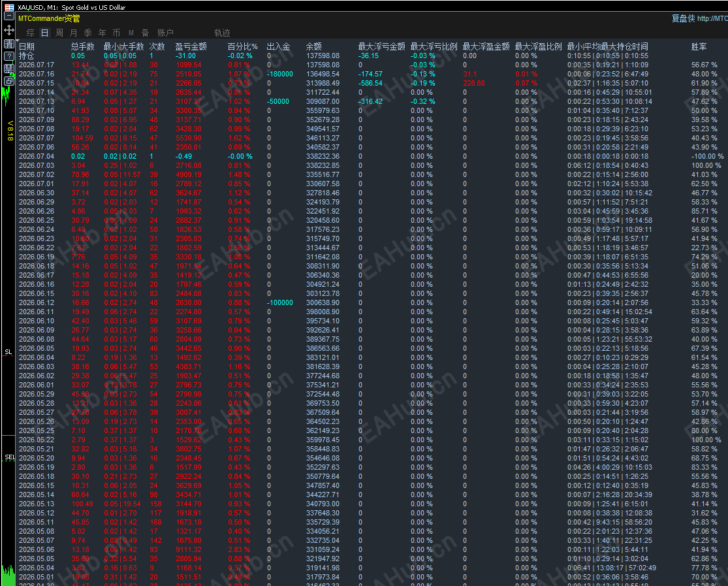
Task: Sort by the 出入金 column header
Action: 279,46
